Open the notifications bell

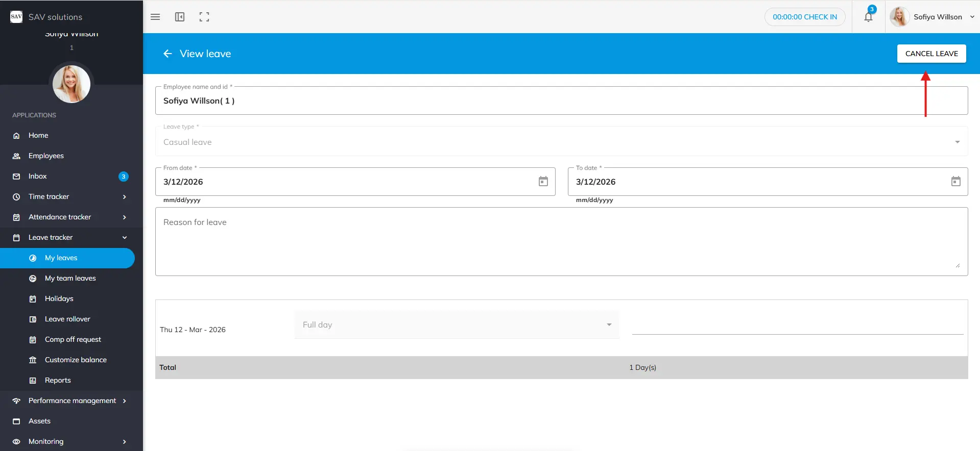[x=868, y=17]
